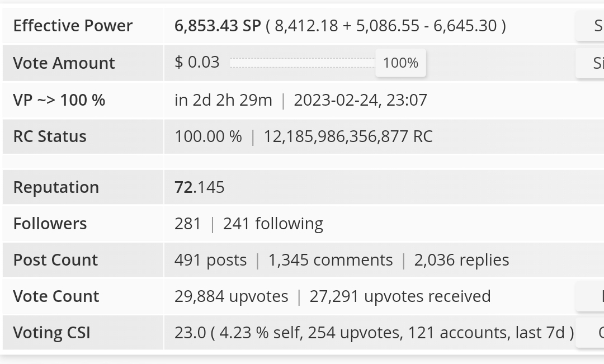Viewport: 604px width, 364px height.
Task: Click the vote weight slider track
Action: tap(302, 63)
